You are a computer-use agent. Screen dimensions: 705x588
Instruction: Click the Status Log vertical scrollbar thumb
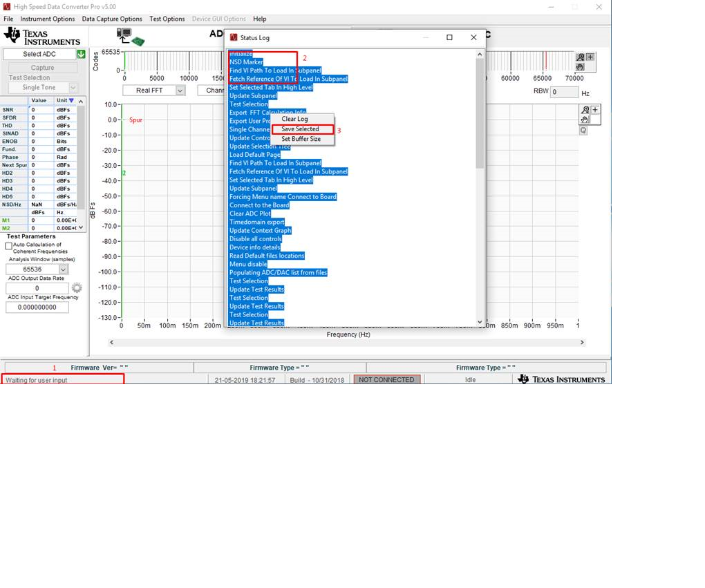(x=480, y=113)
